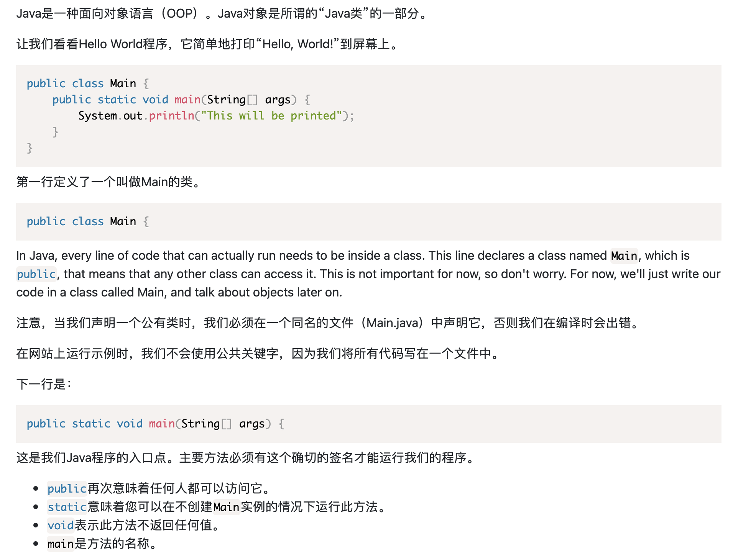Click the void keyword in the third bullet
The height and width of the screenshot is (560, 733).
61,525
